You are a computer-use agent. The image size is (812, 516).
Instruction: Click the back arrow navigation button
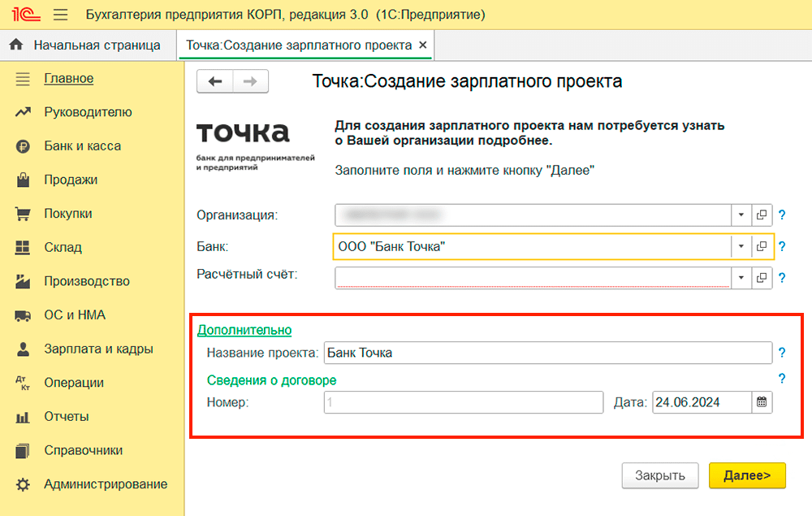pos(215,81)
